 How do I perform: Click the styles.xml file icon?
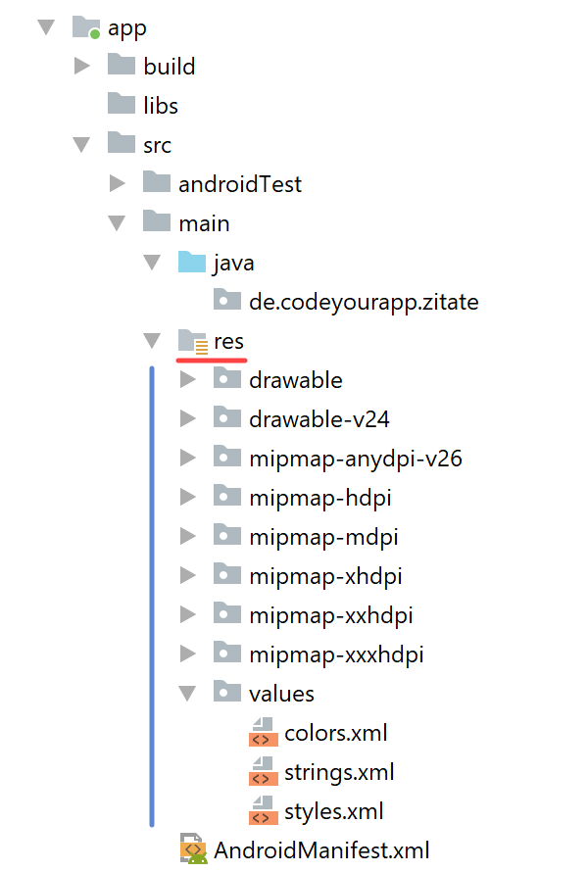263,810
